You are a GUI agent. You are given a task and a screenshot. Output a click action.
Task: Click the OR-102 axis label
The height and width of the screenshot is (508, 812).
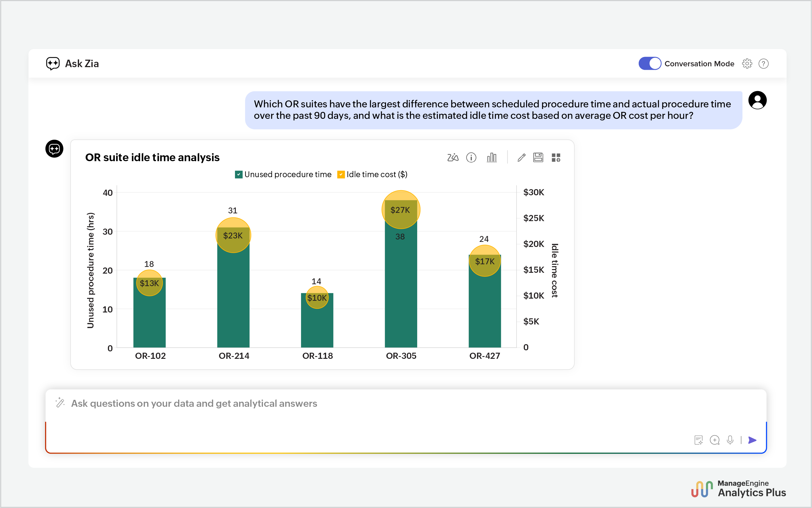click(x=150, y=356)
